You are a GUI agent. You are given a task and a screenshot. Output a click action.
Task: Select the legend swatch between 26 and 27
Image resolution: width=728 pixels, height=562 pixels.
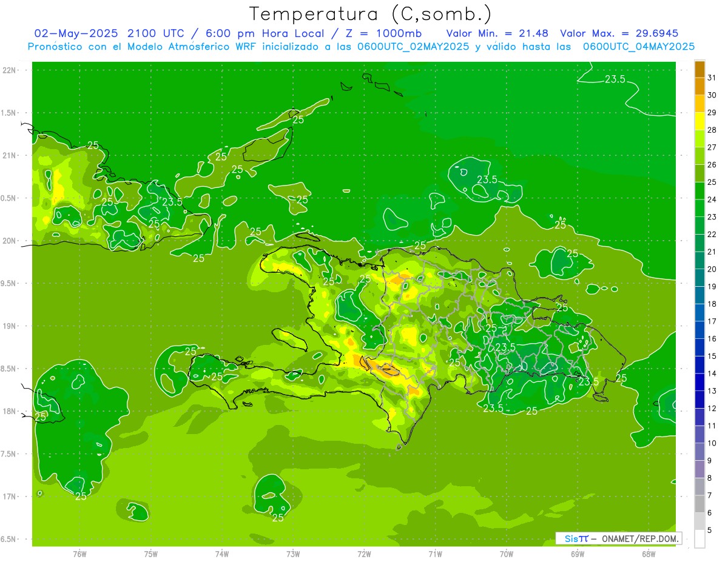[700, 156]
